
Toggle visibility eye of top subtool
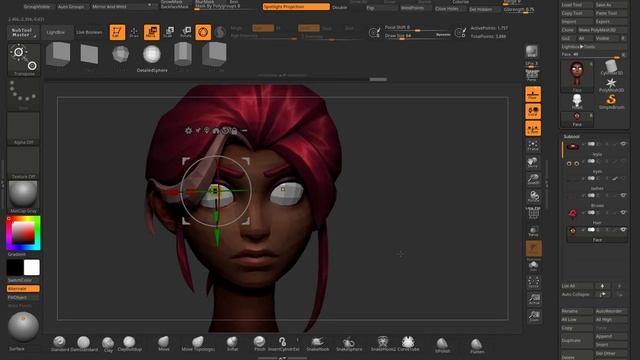(x=623, y=144)
